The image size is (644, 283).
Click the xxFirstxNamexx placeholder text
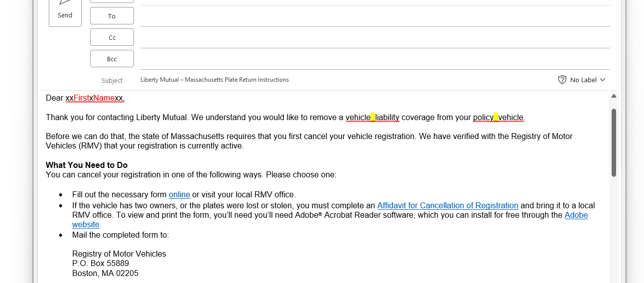95,98
